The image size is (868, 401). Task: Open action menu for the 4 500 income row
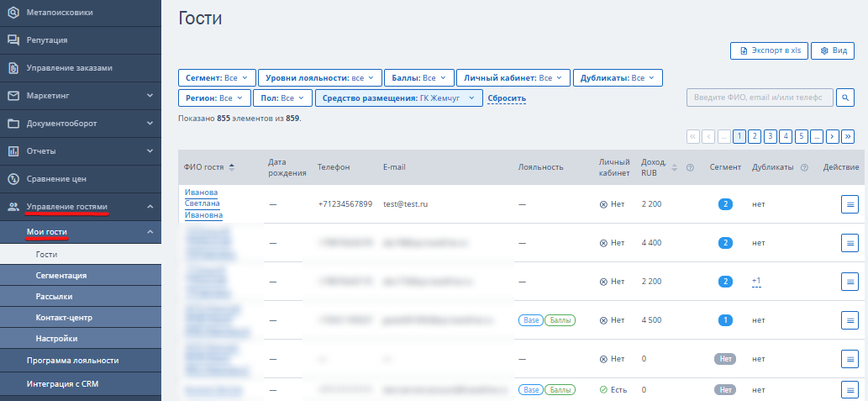[850, 320]
